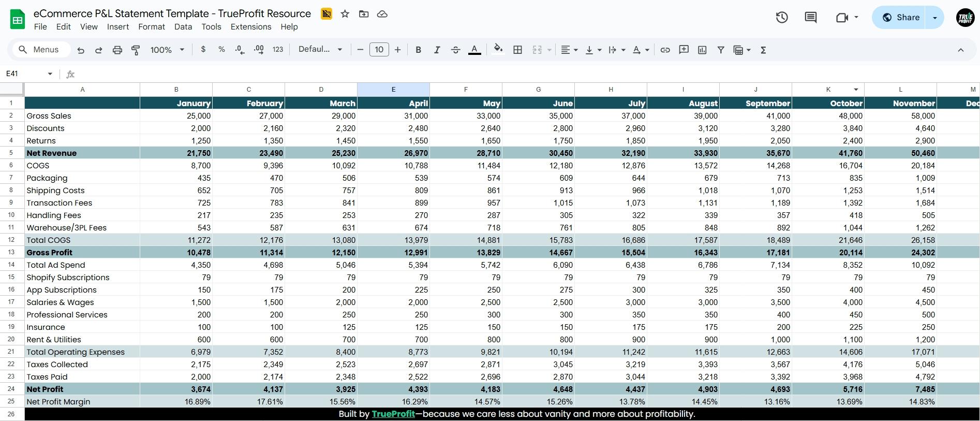Start a Meet call
980x421 pixels.
click(842, 18)
